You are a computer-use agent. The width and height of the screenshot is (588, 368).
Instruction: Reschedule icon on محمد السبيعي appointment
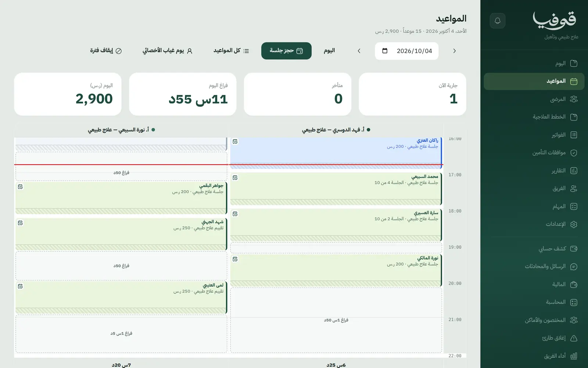(235, 178)
